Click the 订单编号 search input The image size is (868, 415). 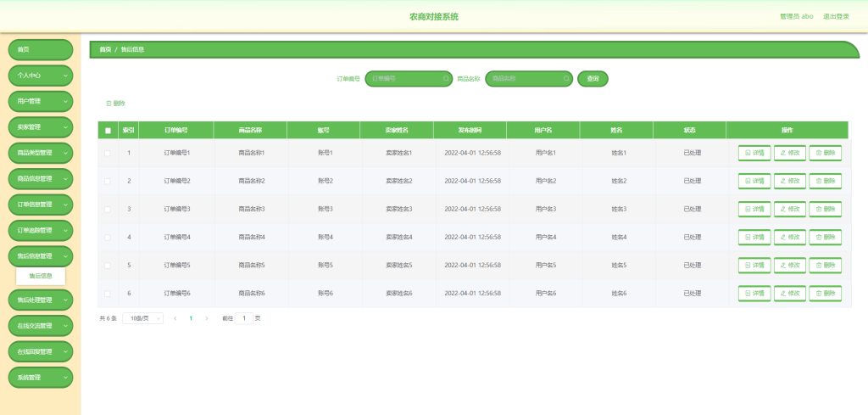point(409,79)
